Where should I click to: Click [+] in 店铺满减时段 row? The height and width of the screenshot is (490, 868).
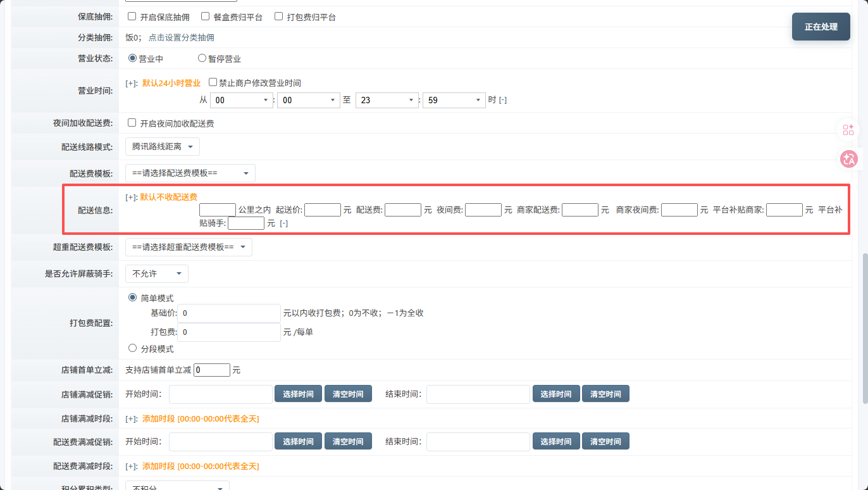tap(132, 419)
